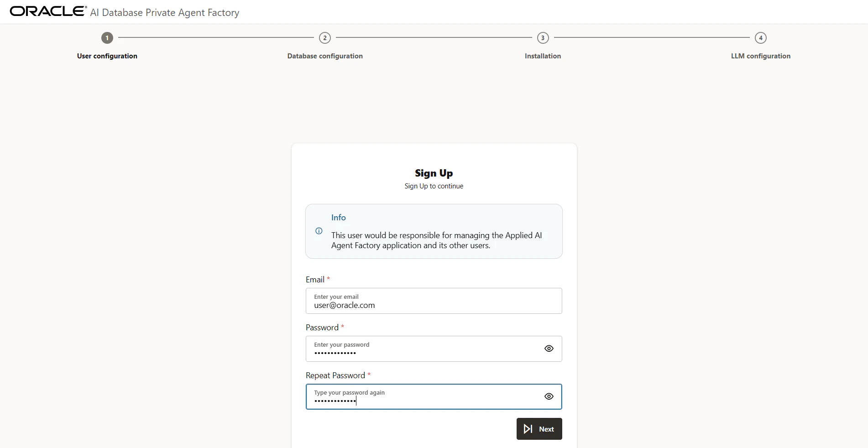Screen dimensions: 868x448
Task: Click the 'Repeat Password' field label
Action: 335,375
